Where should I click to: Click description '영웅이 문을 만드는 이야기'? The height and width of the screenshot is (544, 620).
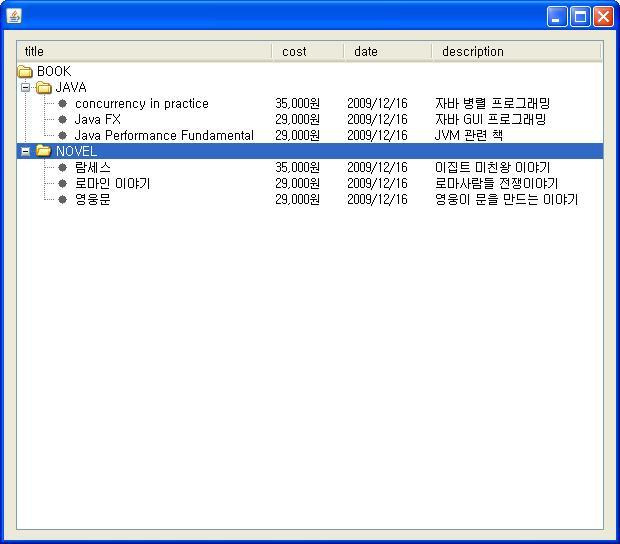(x=507, y=199)
